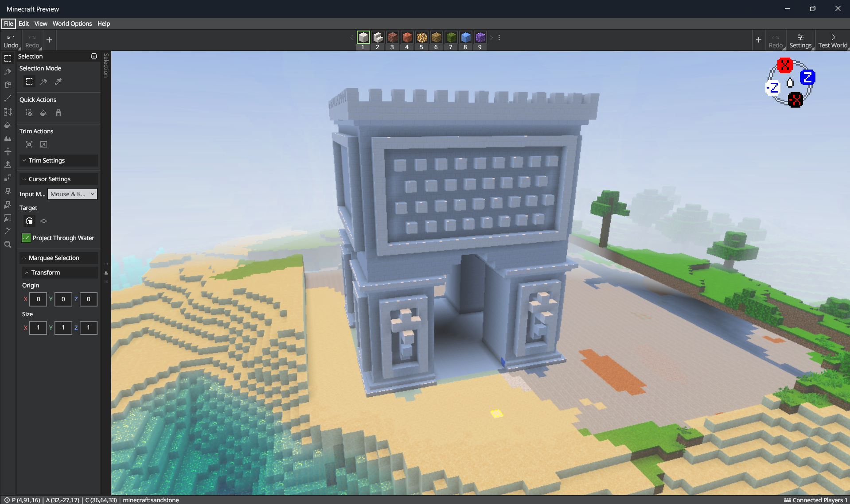This screenshot has height=504, width=850.
Task: Open the Edit menu
Action: click(23, 23)
